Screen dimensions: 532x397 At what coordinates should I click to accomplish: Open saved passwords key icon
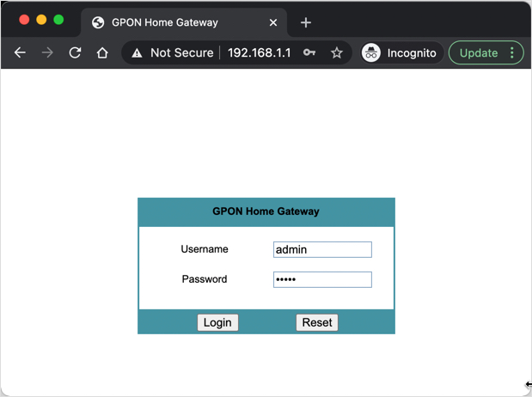point(309,52)
